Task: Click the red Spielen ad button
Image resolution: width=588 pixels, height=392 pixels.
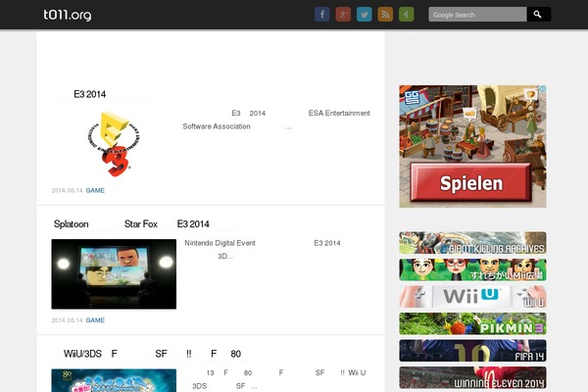Action: point(471,183)
